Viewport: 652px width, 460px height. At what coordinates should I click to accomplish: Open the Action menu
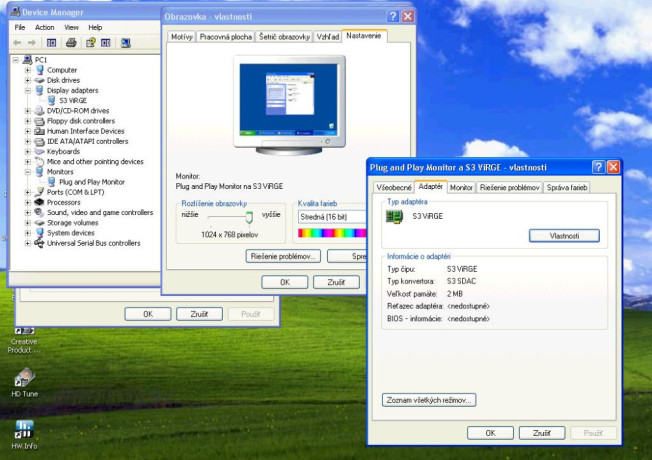click(44, 27)
